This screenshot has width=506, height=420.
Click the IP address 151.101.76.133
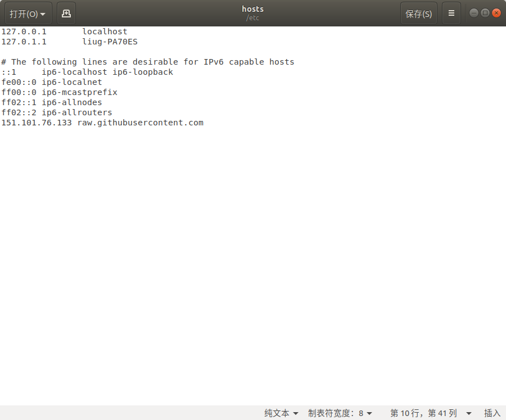tap(37, 123)
